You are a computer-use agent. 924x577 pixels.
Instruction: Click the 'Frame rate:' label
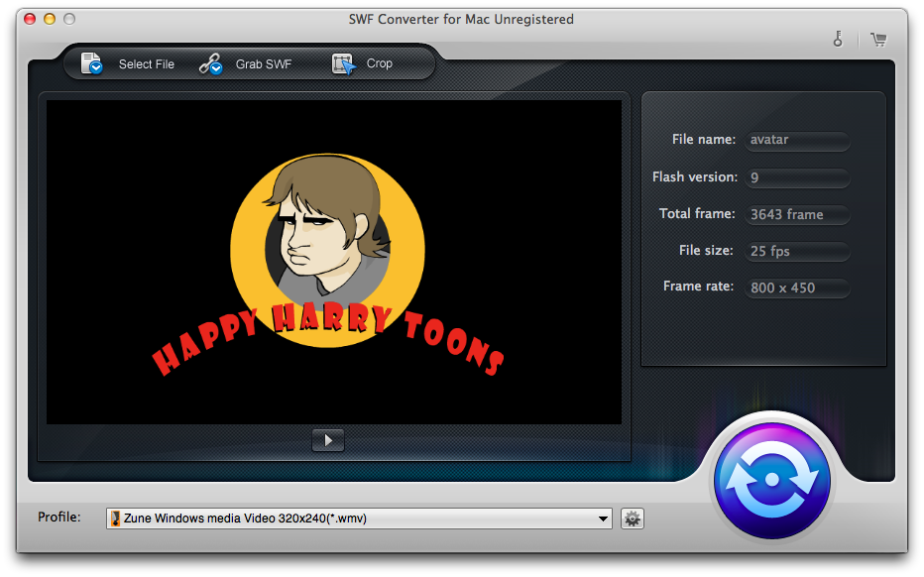(698, 286)
